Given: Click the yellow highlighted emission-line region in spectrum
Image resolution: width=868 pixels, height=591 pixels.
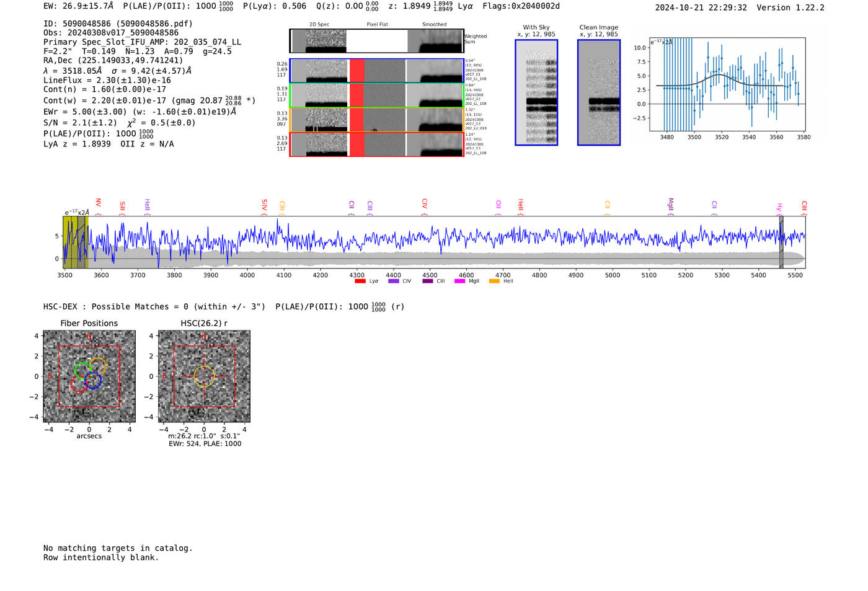Looking at the screenshot, I should pos(76,242).
